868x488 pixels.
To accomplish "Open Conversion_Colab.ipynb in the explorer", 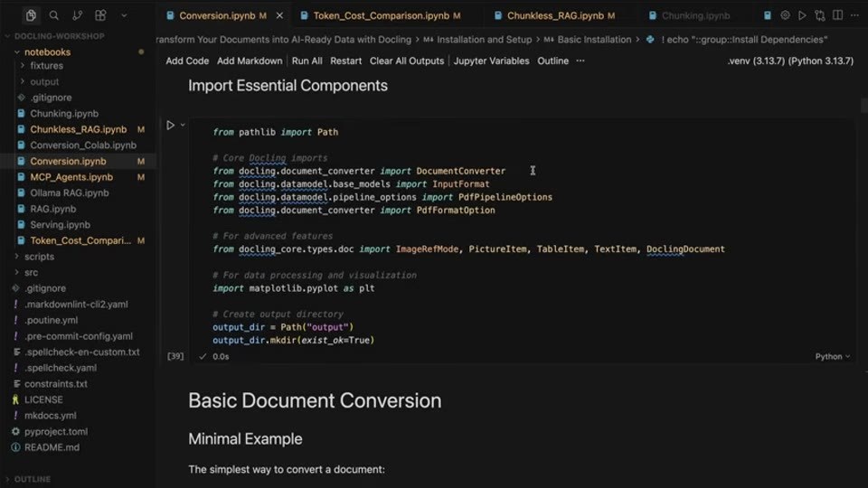I will click(83, 145).
